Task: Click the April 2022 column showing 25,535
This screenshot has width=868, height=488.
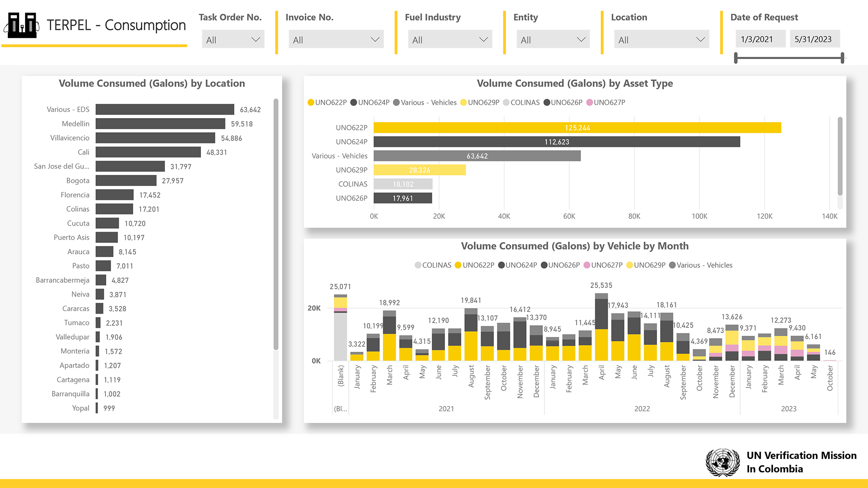Action: click(602, 327)
